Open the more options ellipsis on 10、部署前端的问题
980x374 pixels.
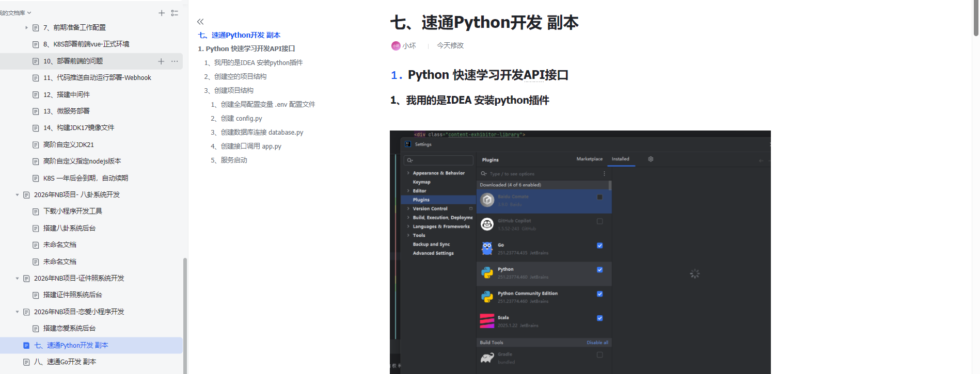point(175,61)
